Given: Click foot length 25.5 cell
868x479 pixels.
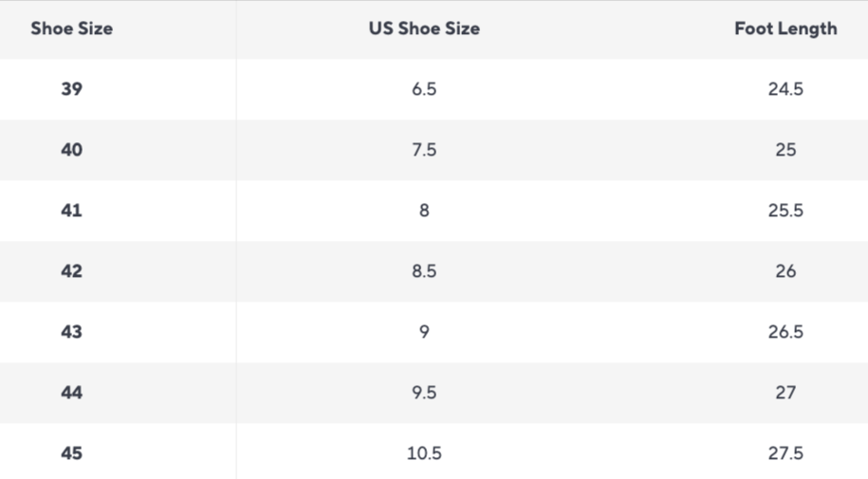Looking at the screenshot, I should point(785,211).
